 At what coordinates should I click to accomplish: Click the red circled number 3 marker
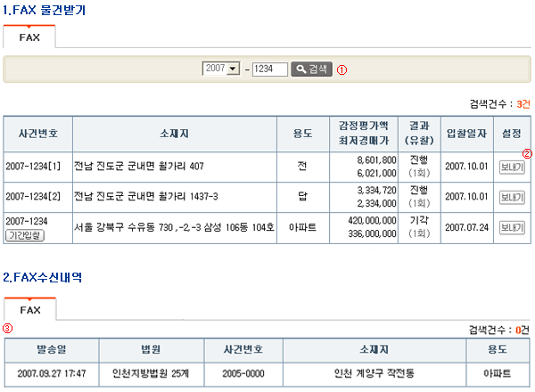point(8,327)
